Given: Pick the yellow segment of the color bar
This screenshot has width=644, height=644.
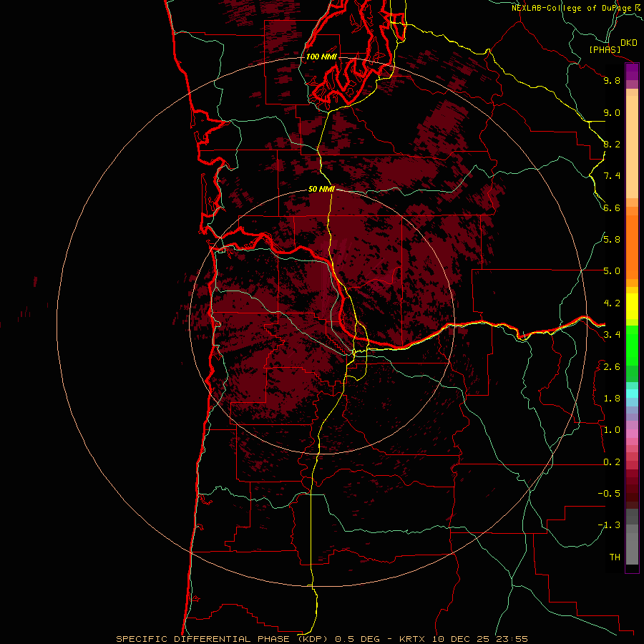Looking at the screenshot, I should tap(632, 306).
